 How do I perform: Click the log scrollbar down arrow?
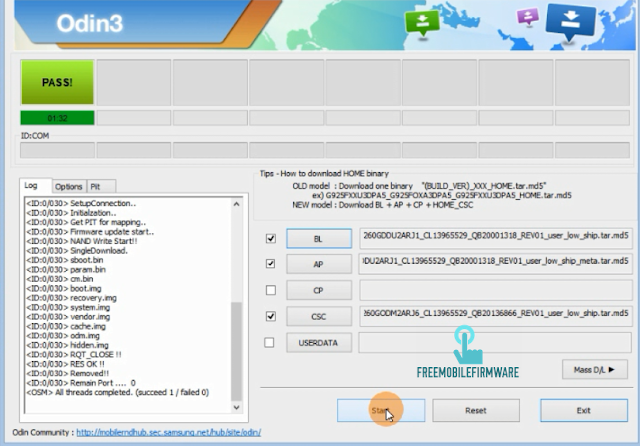coord(236,407)
